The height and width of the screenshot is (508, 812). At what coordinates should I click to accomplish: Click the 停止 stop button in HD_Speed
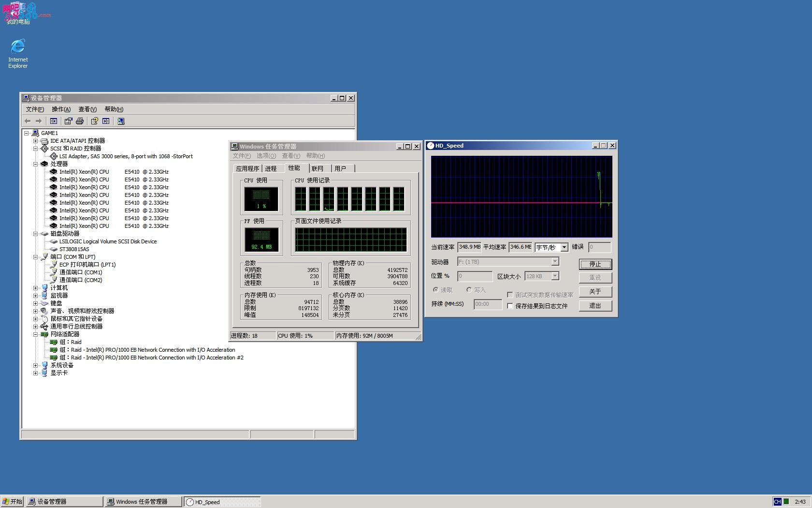pos(595,264)
